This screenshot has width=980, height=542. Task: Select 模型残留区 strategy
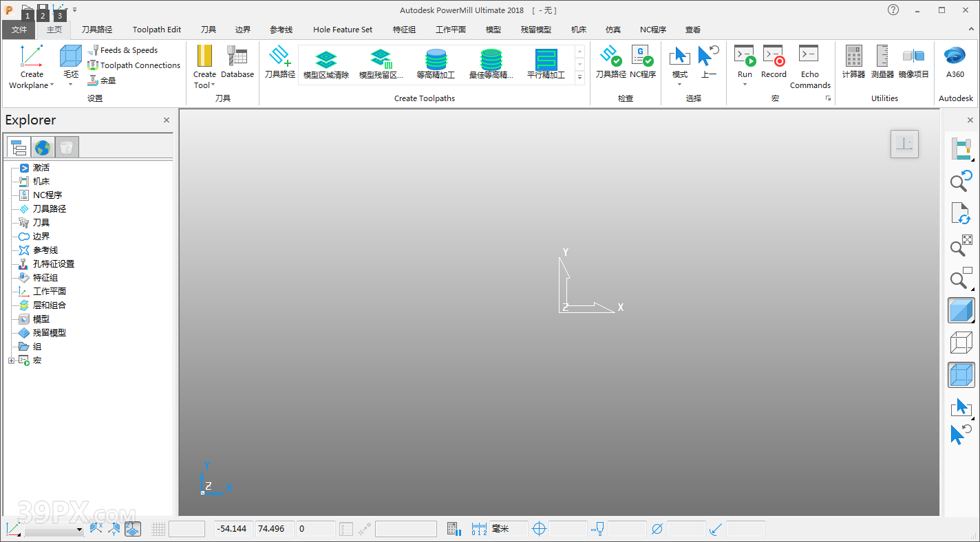(x=381, y=64)
